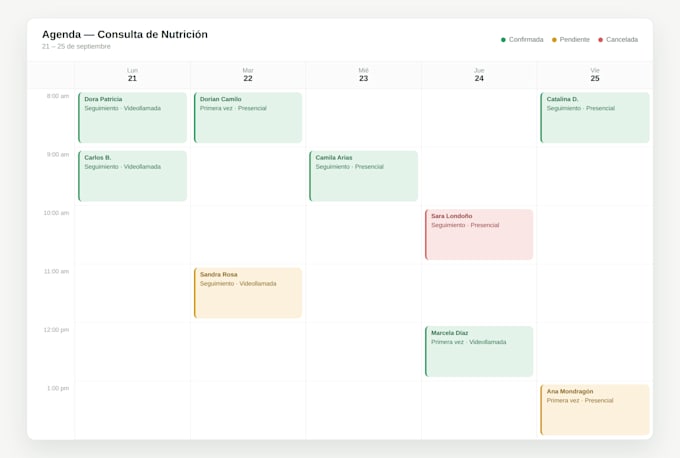This screenshot has height=458, width=680.
Task: Click the 8:00 am time label
Action: (58, 96)
